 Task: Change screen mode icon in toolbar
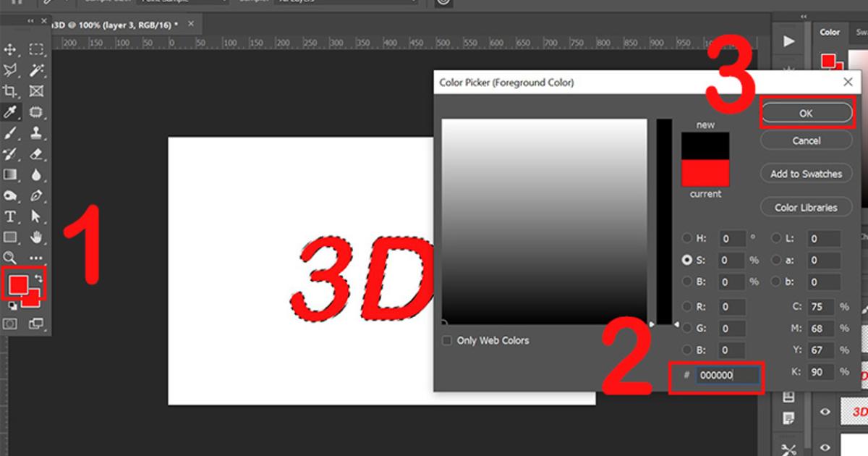(35, 324)
